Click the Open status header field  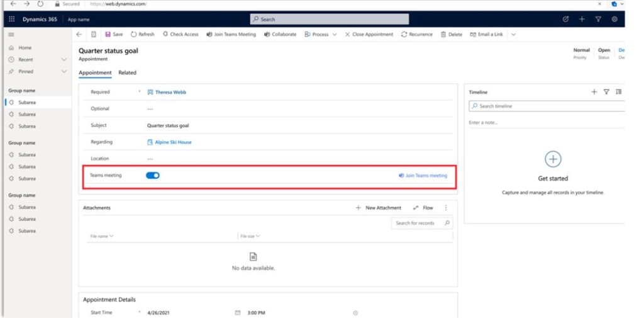[x=604, y=53]
